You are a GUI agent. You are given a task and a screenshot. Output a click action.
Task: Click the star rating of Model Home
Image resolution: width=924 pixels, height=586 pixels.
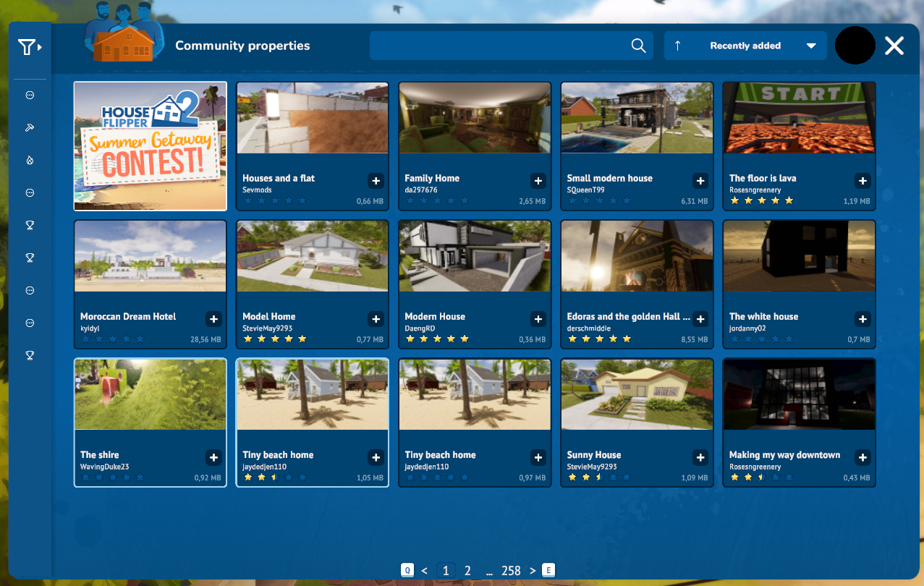pos(275,339)
